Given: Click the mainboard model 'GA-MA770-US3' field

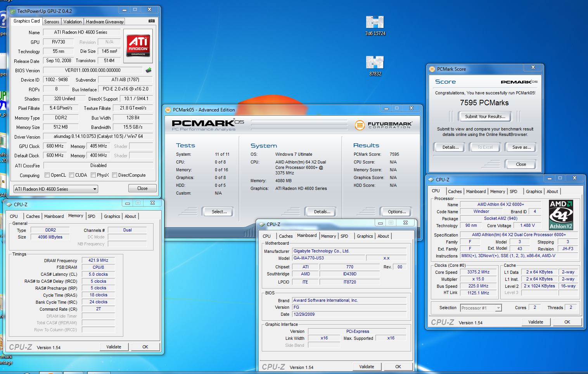Looking at the screenshot, I should (329, 258).
